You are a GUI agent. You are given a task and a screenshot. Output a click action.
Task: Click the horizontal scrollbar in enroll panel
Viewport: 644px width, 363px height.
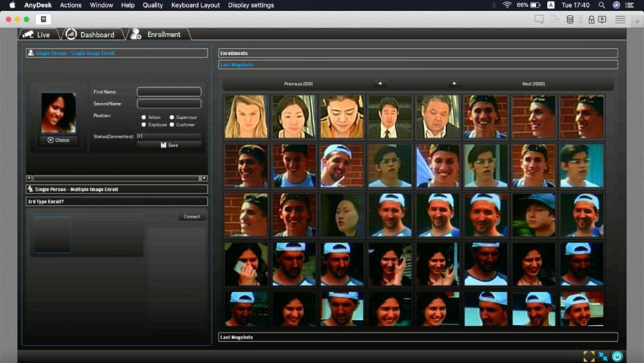pyautogui.click(x=117, y=178)
